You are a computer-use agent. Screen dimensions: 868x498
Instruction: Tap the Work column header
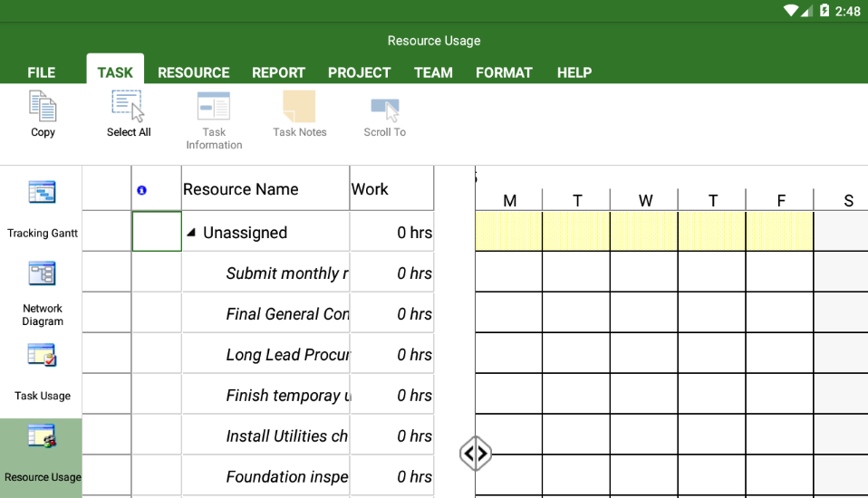(x=392, y=188)
